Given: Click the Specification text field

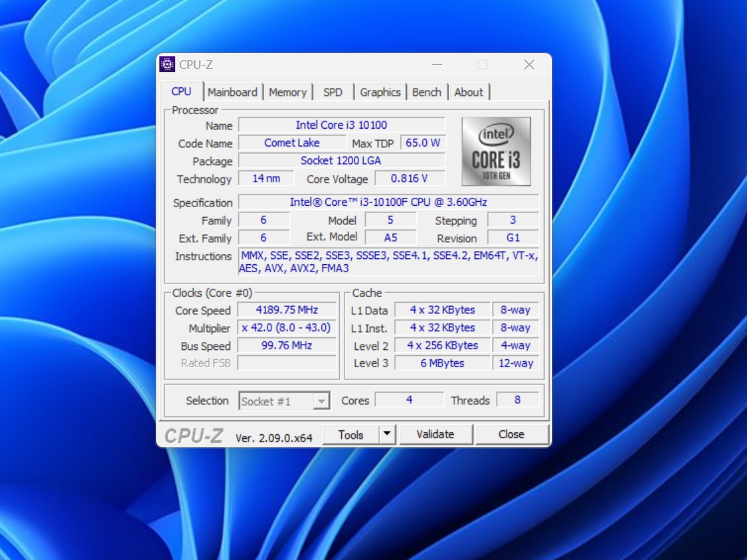Looking at the screenshot, I should pyautogui.click(x=388, y=202).
